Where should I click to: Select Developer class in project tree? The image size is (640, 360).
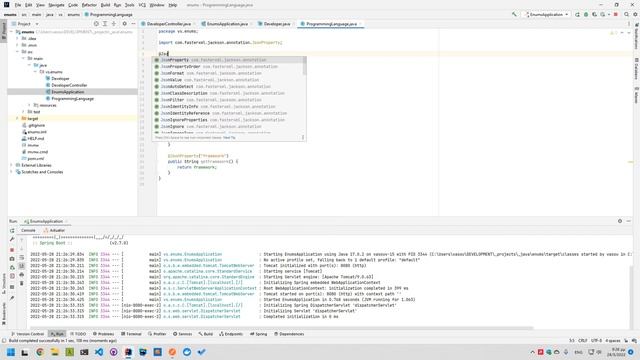60,78
